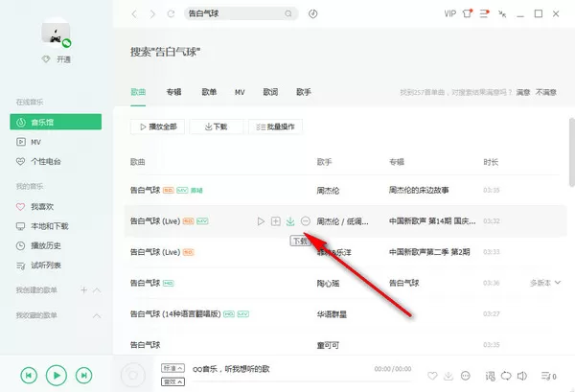Like current song with heart icon
This screenshot has height=392, width=575.
pyautogui.click(x=432, y=376)
